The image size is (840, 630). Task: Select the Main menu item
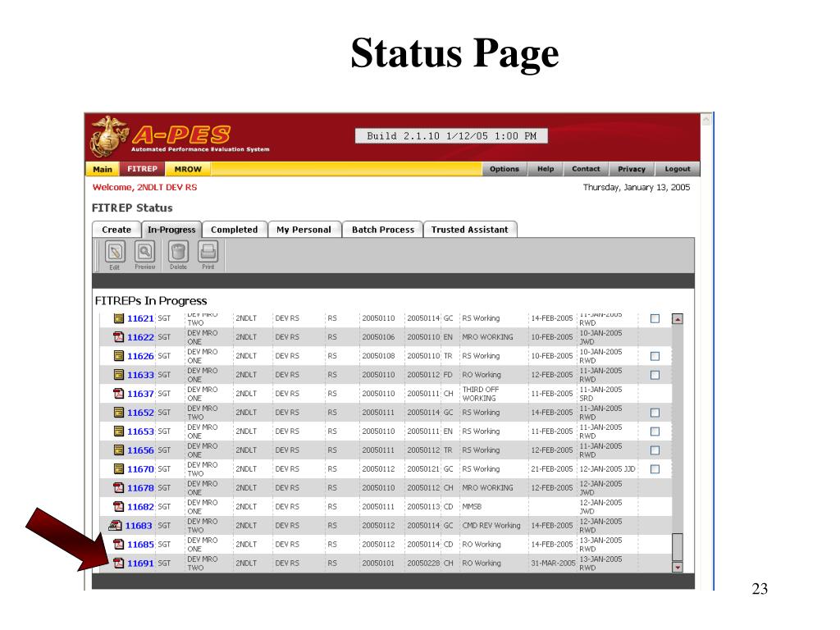point(103,169)
